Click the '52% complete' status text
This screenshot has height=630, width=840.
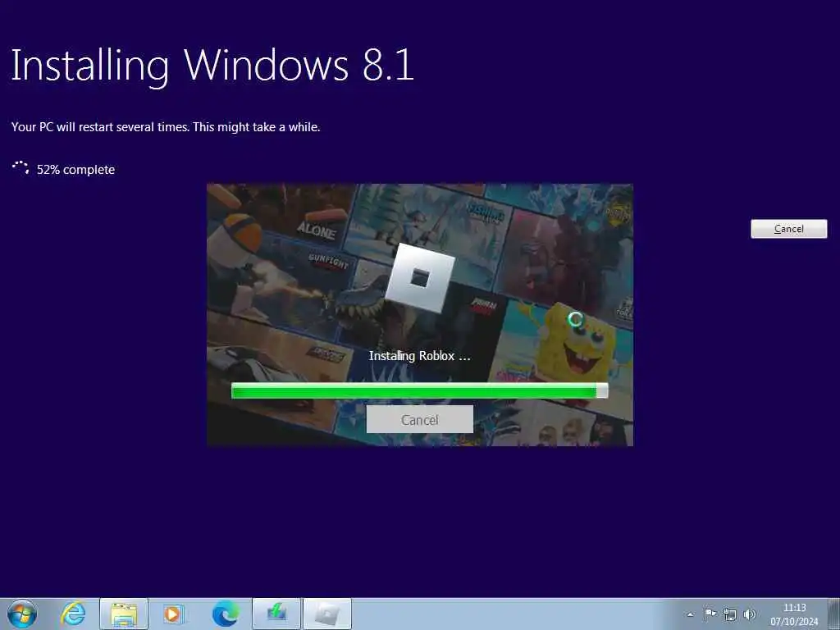tap(75, 170)
